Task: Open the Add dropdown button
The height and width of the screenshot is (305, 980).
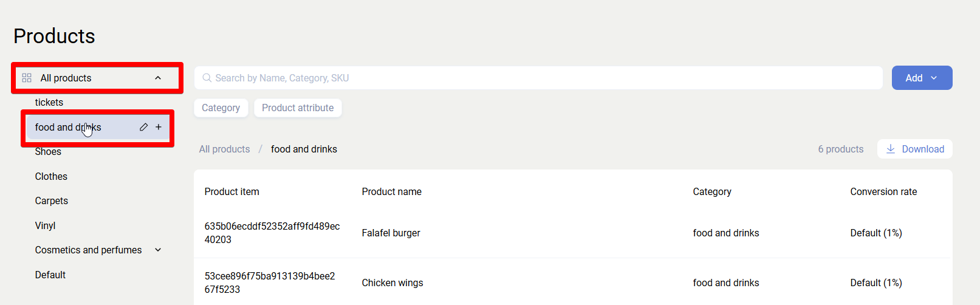Action: tap(922, 78)
